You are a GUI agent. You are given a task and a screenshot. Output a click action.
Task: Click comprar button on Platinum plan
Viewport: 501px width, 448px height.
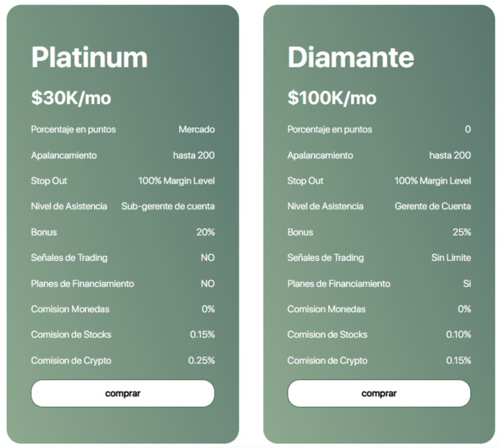point(122,393)
